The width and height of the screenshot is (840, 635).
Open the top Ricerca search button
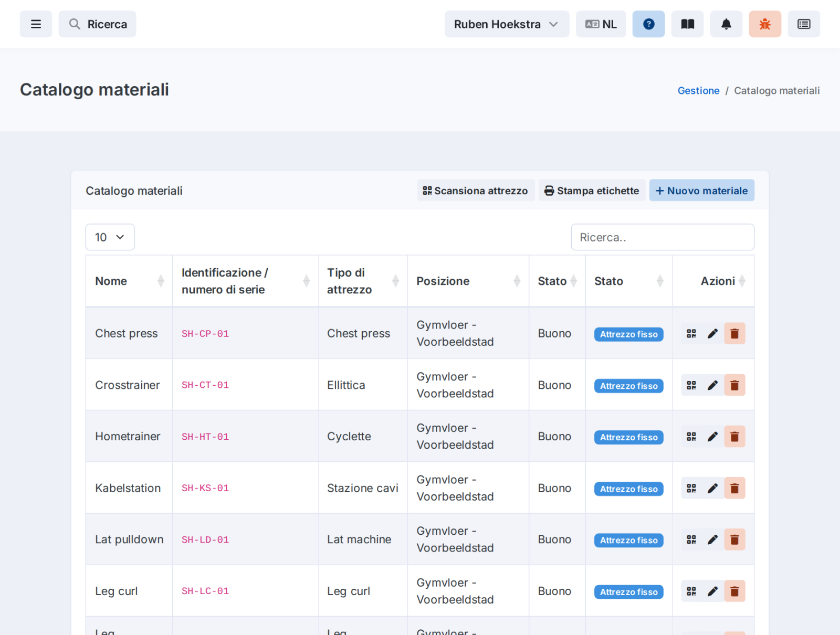(x=97, y=24)
